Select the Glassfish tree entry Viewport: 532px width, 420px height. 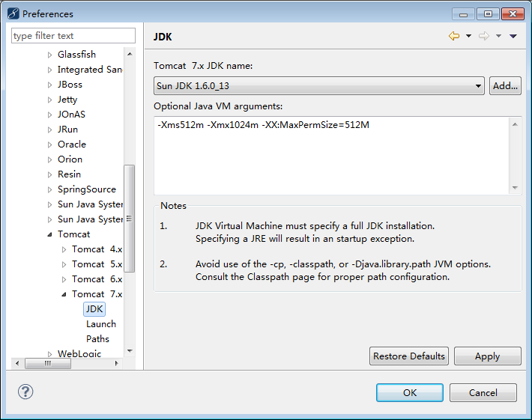[76, 55]
